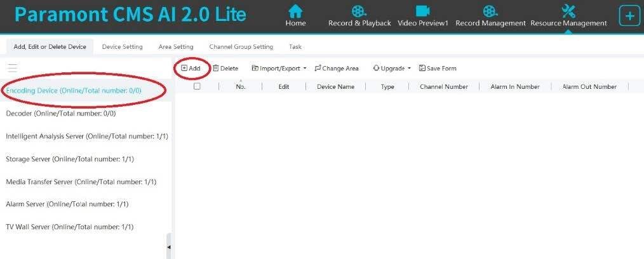Open Video Preview1 camera icon
The image size is (644, 259).
click(422, 11)
